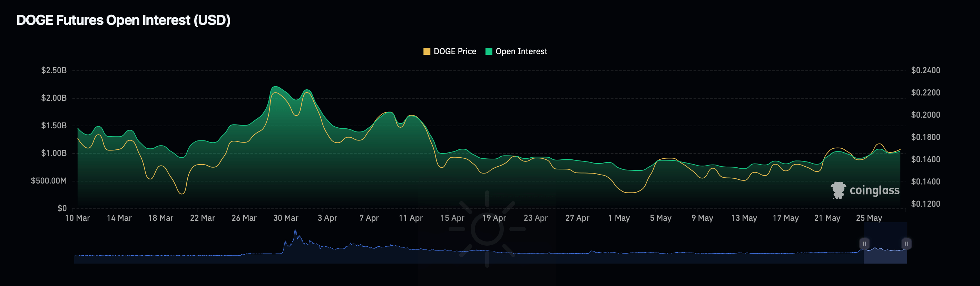The width and height of the screenshot is (980, 286).
Task: Select the 25 May date axis label
Action: pyautogui.click(x=869, y=218)
